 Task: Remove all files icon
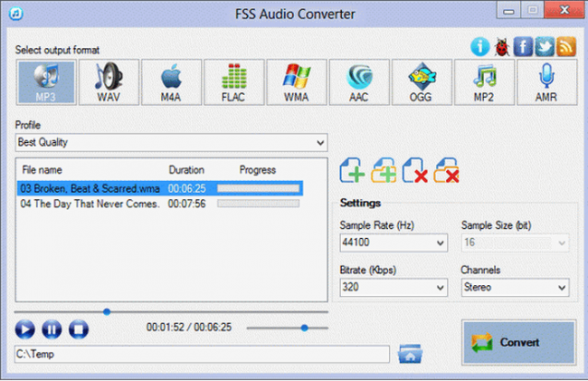[x=446, y=171]
